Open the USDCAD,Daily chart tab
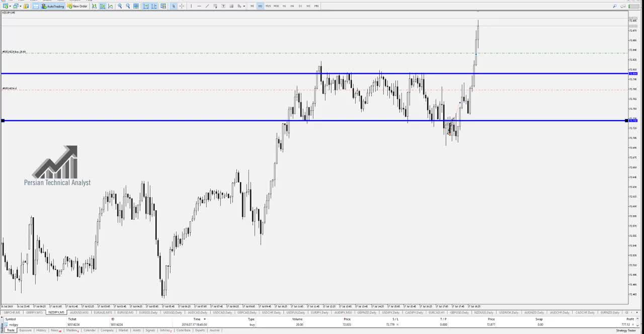 223,312
